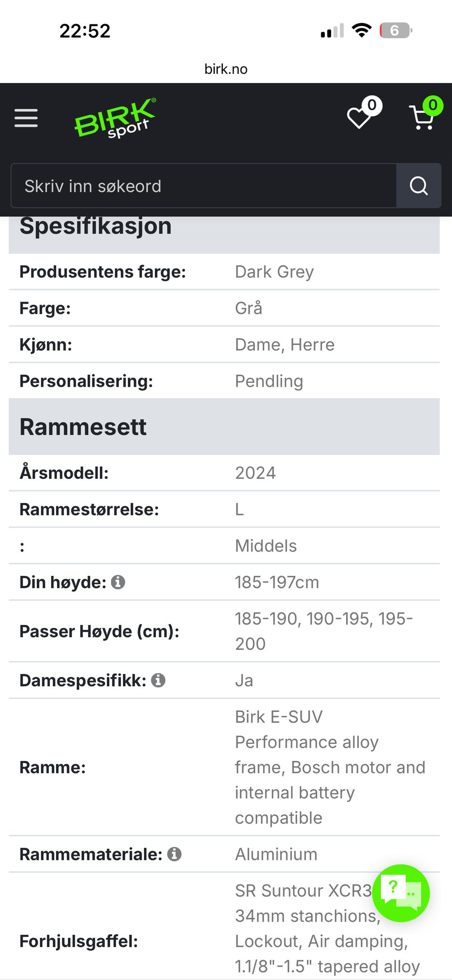Tap the Årsmodell 2024 value

tap(255, 473)
